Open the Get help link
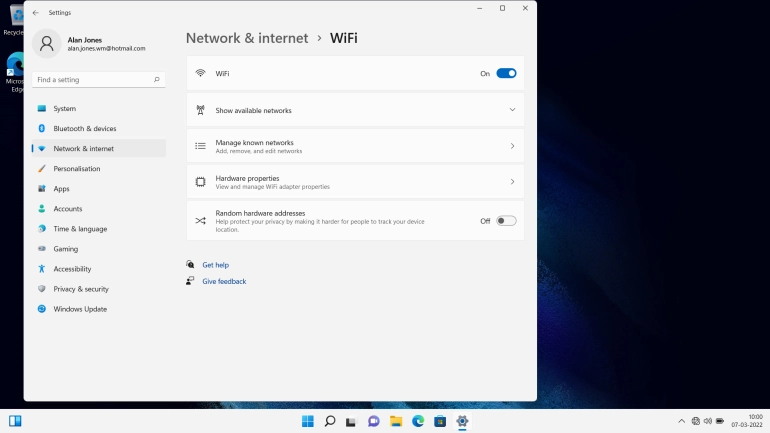The width and height of the screenshot is (770, 433). pyautogui.click(x=215, y=265)
